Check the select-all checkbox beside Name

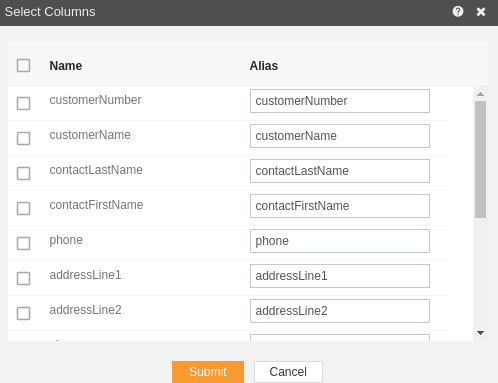pyautogui.click(x=23, y=65)
